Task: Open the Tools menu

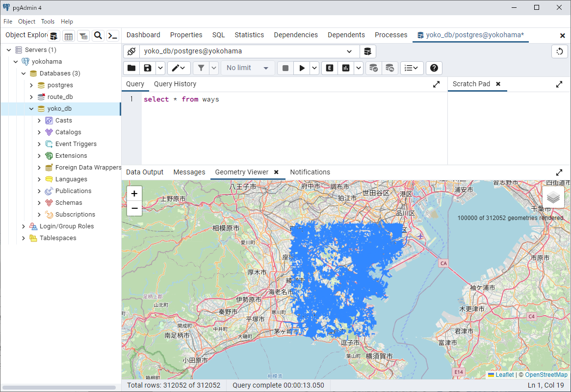Action: point(48,22)
